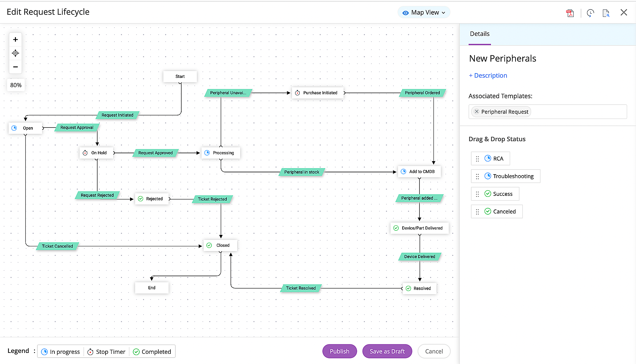Click the Publish button
Screen dimensions: 636x364
339,351
